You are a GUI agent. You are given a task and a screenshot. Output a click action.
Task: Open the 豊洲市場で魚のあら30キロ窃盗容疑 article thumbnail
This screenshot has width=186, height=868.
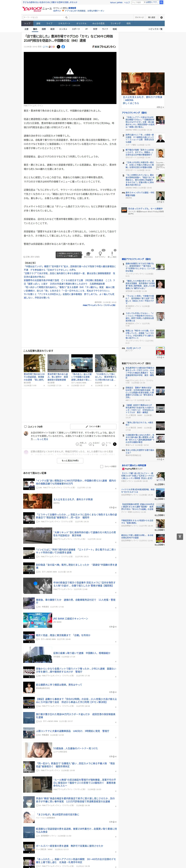click(x=34, y=363)
